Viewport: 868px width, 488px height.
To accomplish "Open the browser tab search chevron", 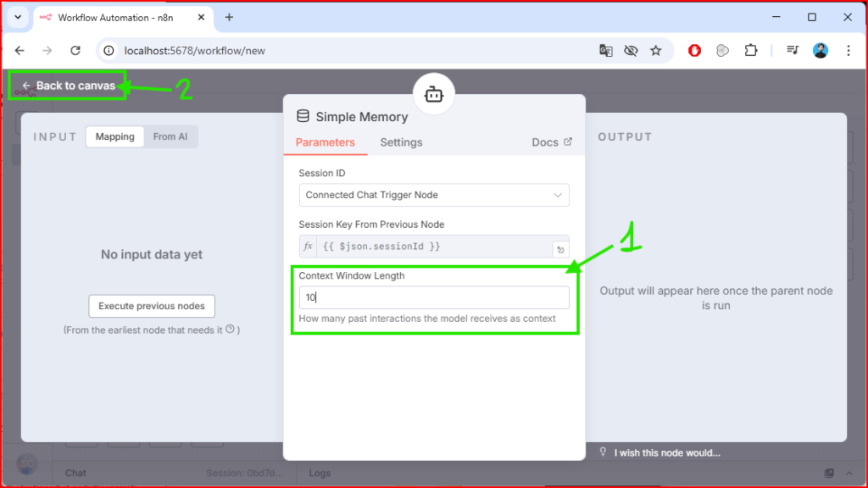I will (18, 17).
